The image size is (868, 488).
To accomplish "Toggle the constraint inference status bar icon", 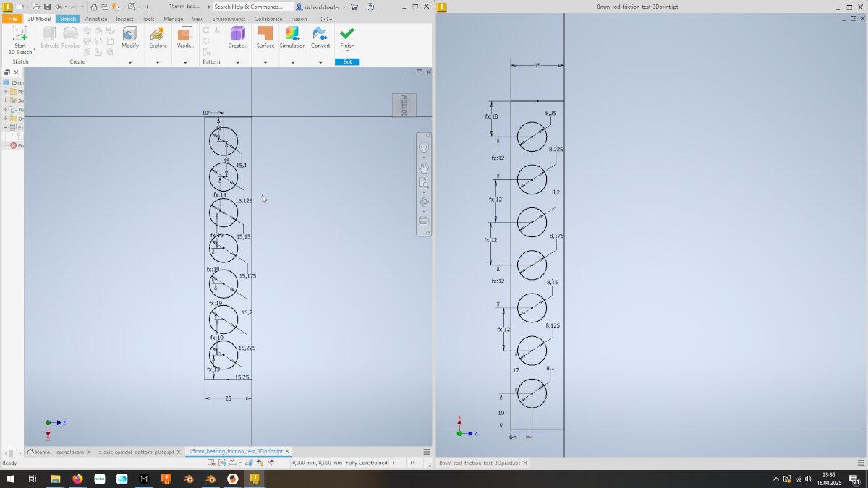I will click(x=261, y=462).
